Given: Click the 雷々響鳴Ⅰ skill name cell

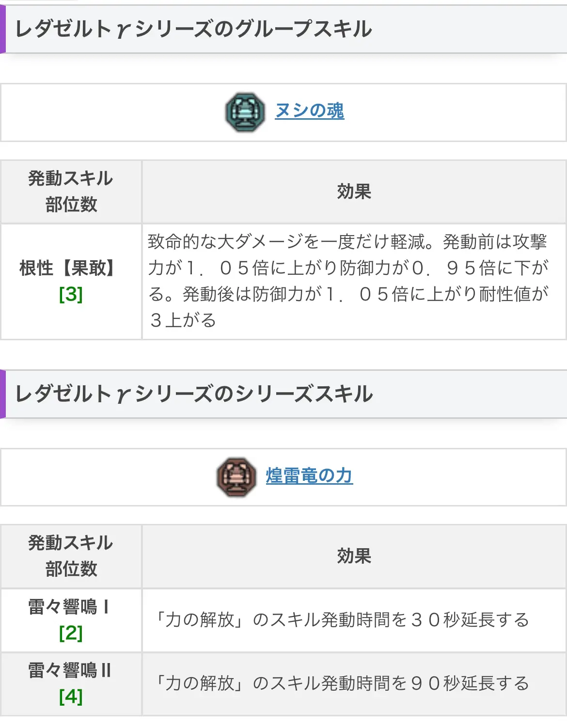Looking at the screenshot, I should pyautogui.click(x=71, y=620).
